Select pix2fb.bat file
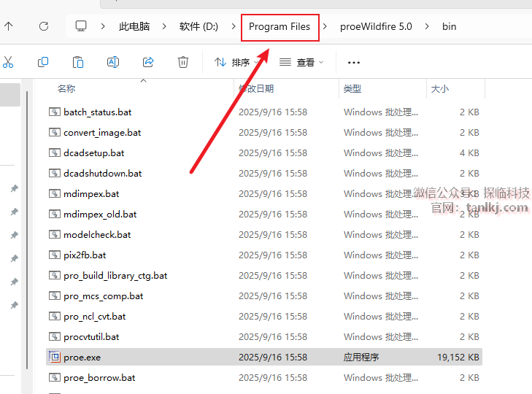 point(264,255)
